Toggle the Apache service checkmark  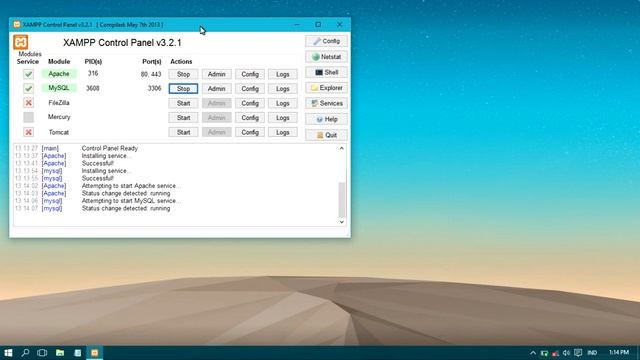coord(28,74)
